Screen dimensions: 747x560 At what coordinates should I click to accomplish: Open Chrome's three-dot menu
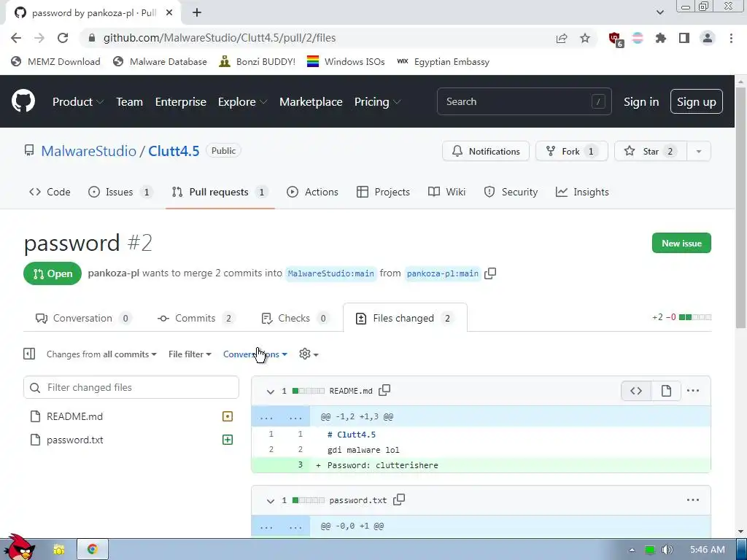731,38
